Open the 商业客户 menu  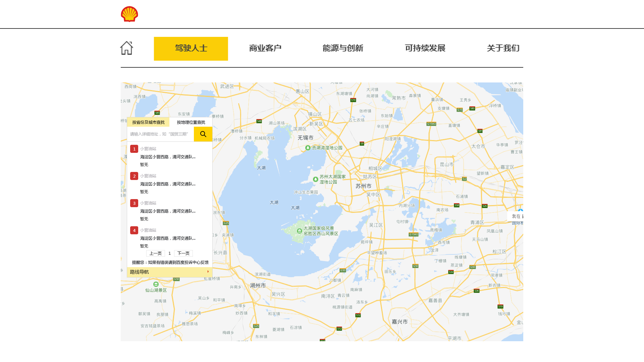click(265, 48)
